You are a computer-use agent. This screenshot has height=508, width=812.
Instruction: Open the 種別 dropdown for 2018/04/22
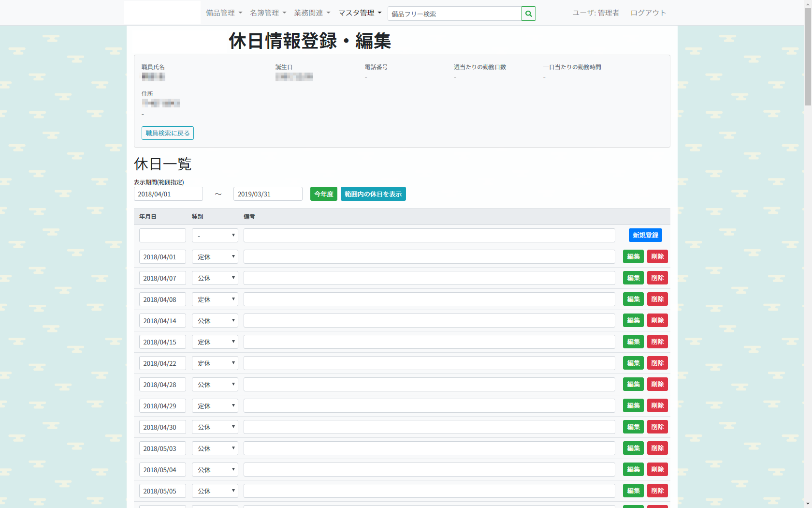pyautogui.click(x=215, y=363)
